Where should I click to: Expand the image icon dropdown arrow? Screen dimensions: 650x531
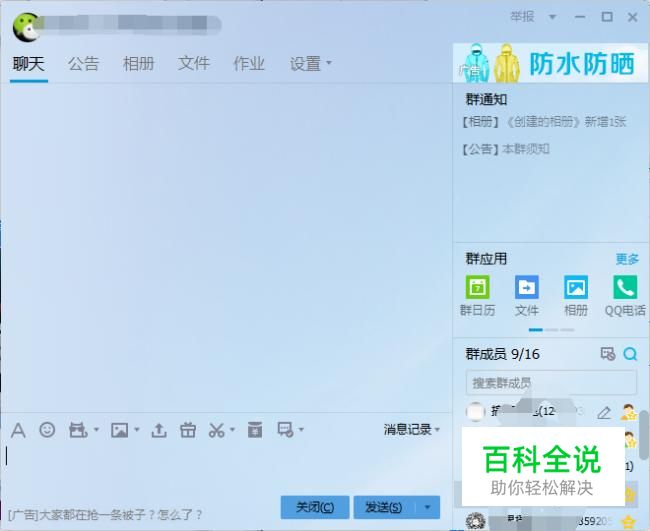[137, 429]
